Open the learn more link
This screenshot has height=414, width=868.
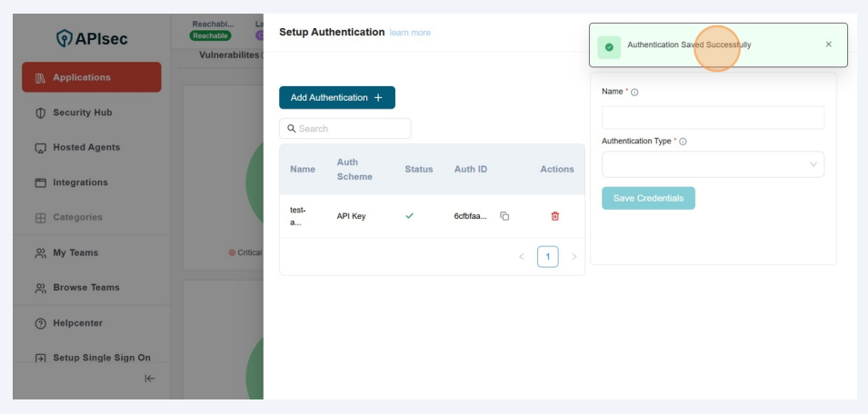410,33
